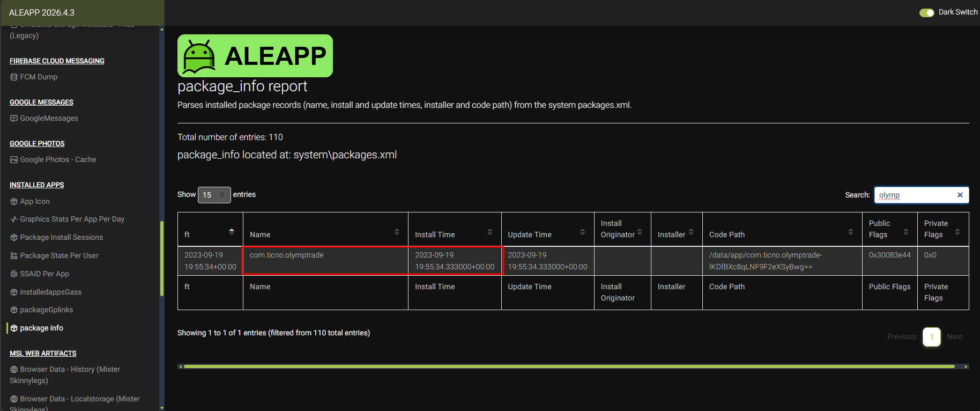The width and height of the screenshot is (980, 411).
Task: Click the Package Install Sessions icon
Action: pos(14,237)
